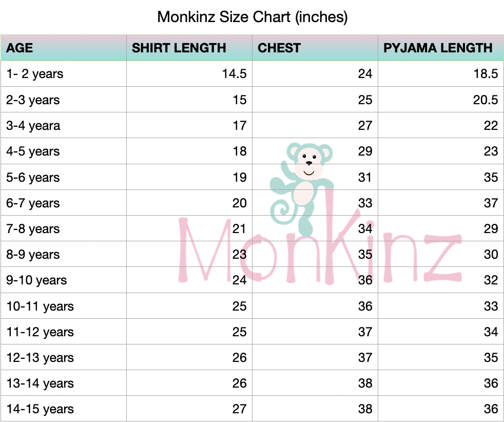Select the 1- 2 years row label
Viewport: 504px width, 422px height.
click(35, 74)
